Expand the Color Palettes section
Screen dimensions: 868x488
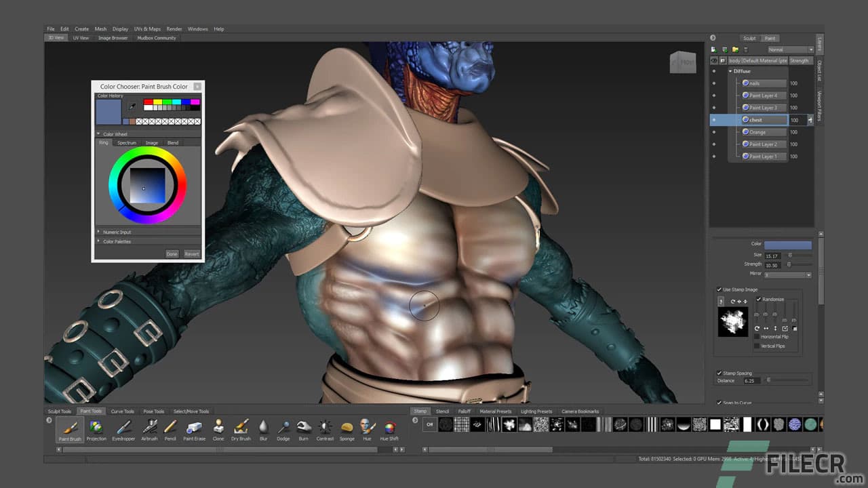click(100, 241)
